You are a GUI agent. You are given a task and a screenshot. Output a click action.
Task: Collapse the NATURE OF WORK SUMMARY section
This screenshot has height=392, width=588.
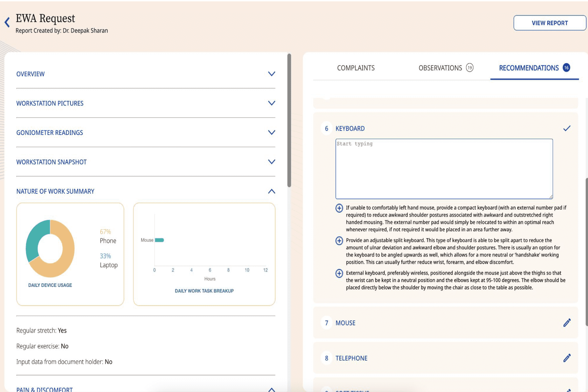coord(271,191)
